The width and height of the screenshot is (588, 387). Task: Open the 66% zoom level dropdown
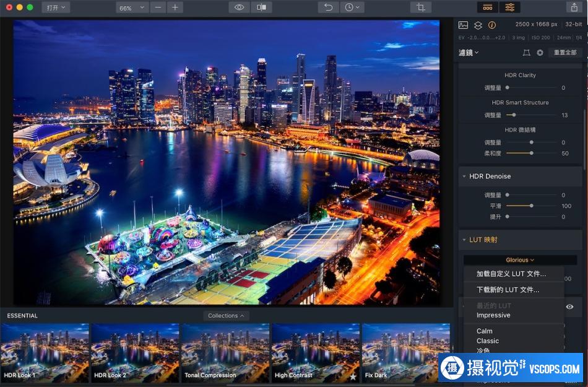coord(132,7)
